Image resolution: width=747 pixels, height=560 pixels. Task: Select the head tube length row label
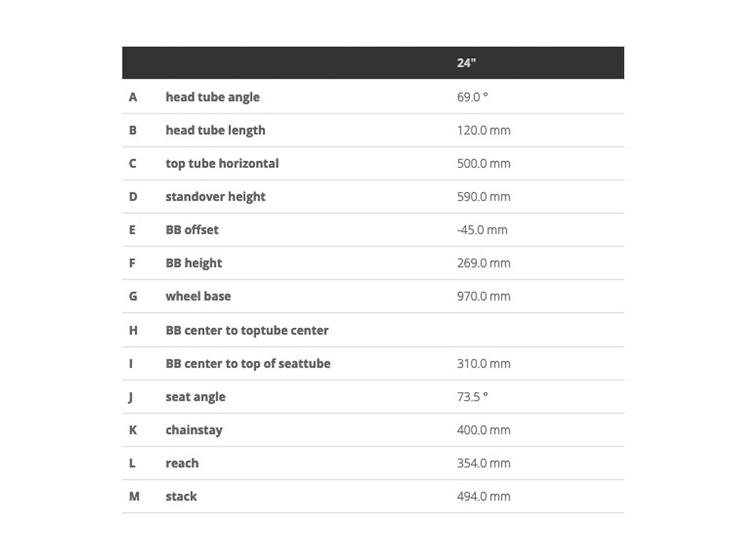(215, 130)
